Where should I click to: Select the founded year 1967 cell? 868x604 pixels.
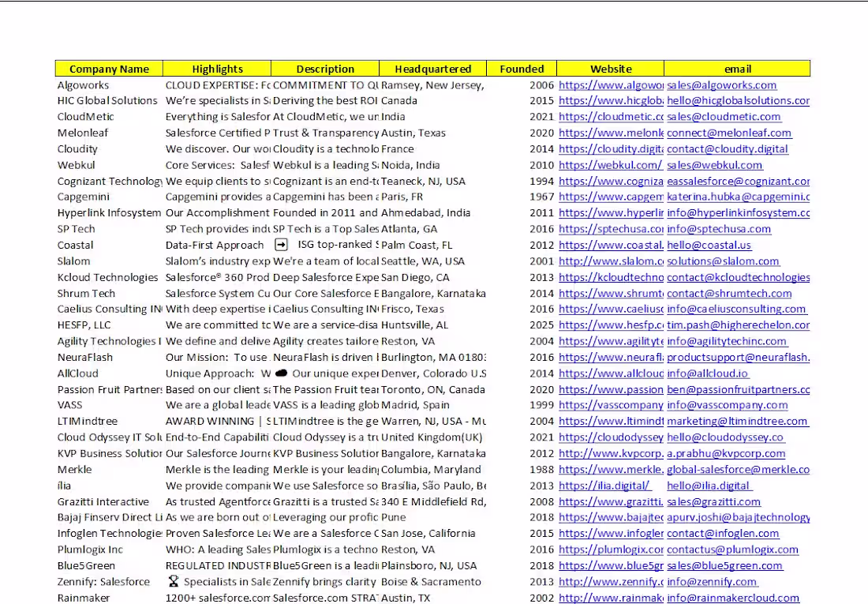click(522, 197)
